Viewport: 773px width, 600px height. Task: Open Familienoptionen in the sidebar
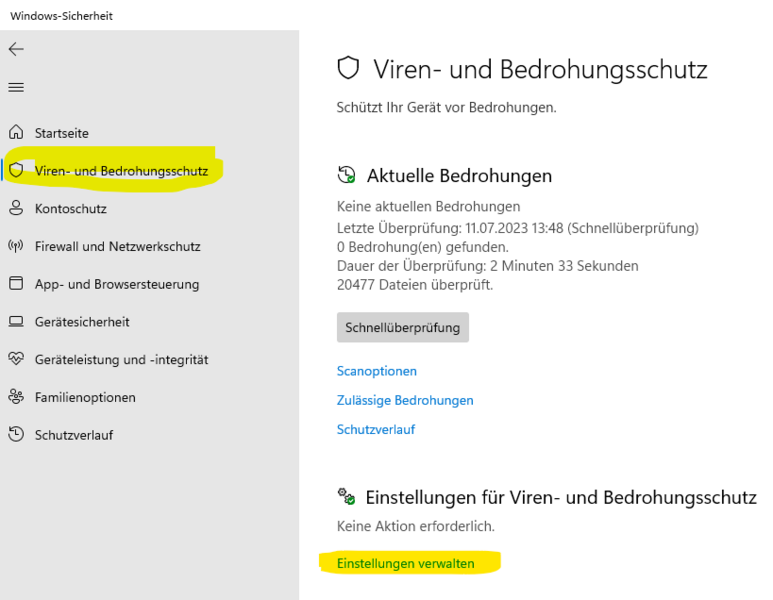(85, 398)
